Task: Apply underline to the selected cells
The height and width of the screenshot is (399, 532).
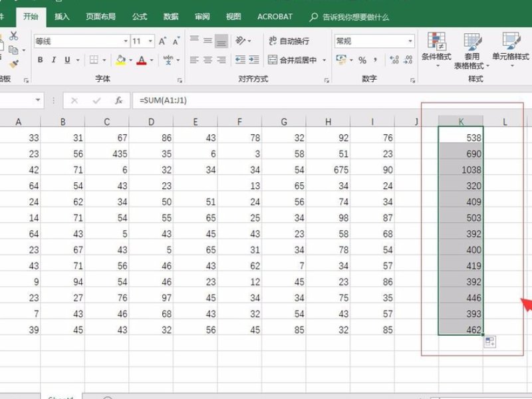Action: (x=67, y=59)
